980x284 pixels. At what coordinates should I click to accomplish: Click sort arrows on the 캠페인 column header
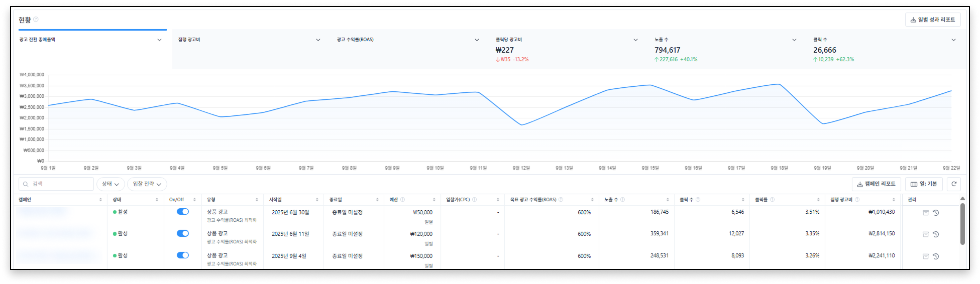point(100,200)
